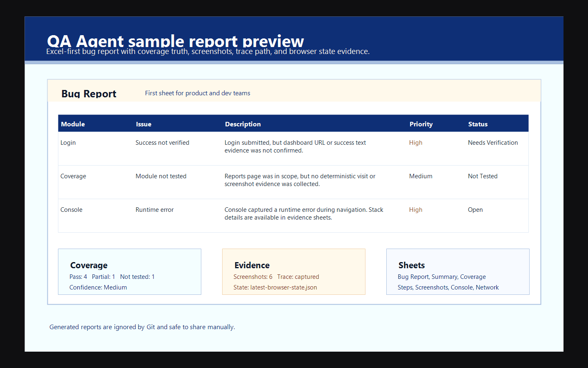Click the 'Issue' column header
Screen dimensions: 588x368
pyautogui.click(x=144, y=124)
